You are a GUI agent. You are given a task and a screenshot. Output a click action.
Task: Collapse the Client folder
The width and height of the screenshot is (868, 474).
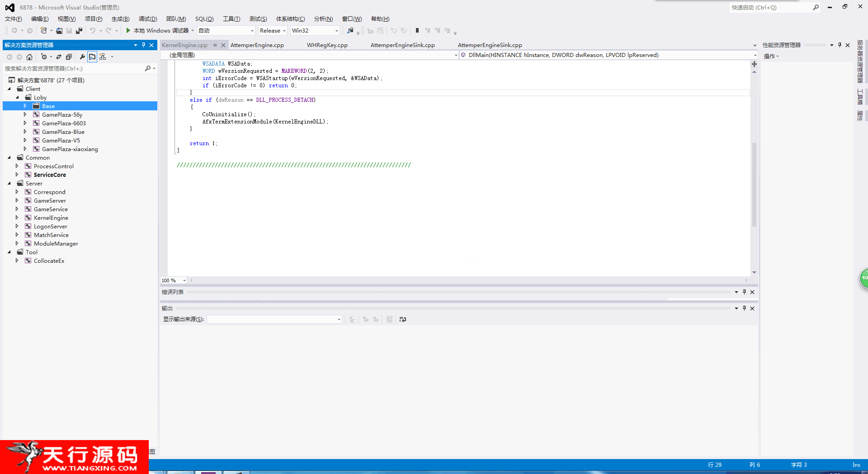coord(9,89)
